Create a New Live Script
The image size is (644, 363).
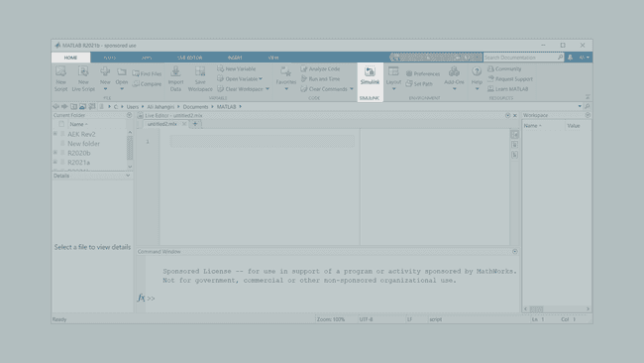[x=83, y=78]
